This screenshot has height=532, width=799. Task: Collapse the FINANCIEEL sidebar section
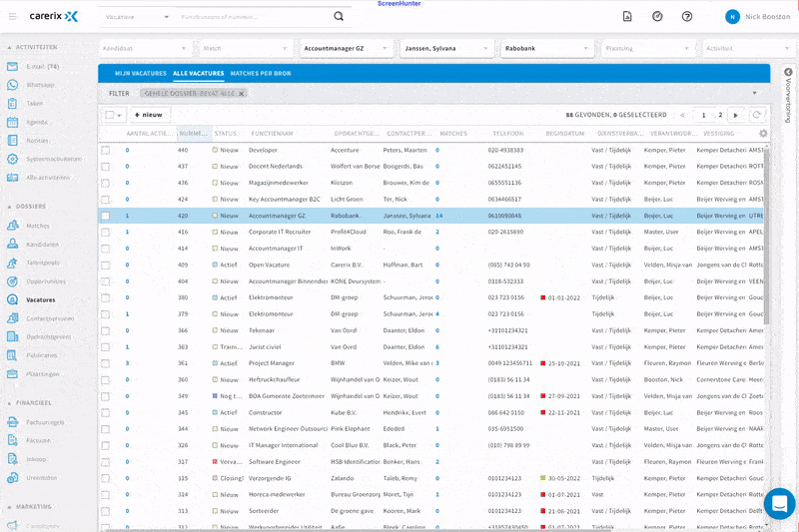(x=10, y=403)
